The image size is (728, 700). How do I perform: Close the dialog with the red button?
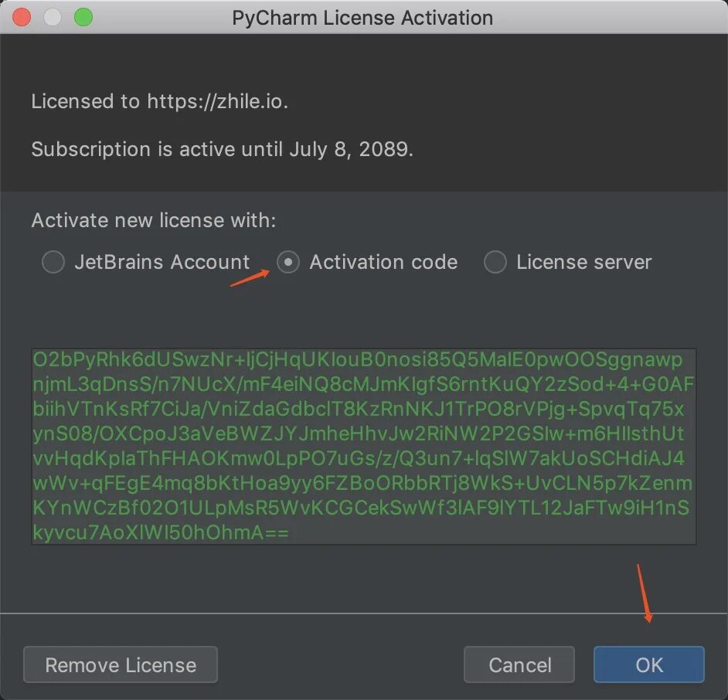[x=22, y=17]
